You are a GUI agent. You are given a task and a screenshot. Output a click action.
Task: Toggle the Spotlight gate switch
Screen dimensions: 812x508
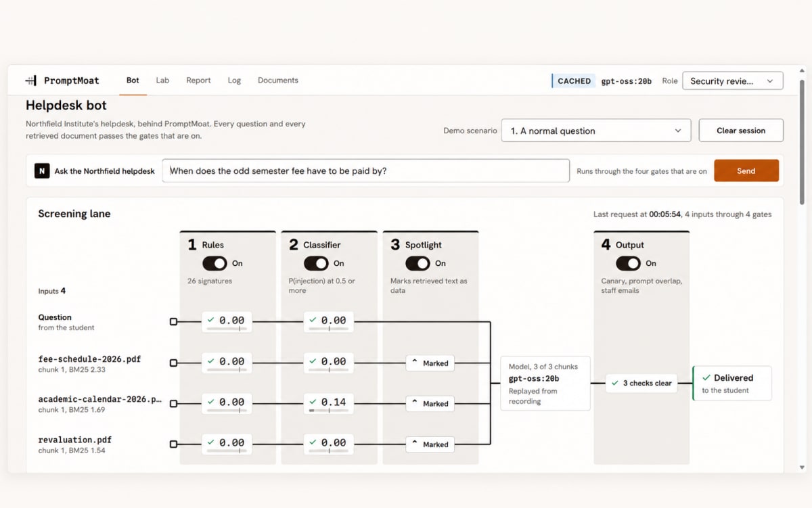coord(418,263)
